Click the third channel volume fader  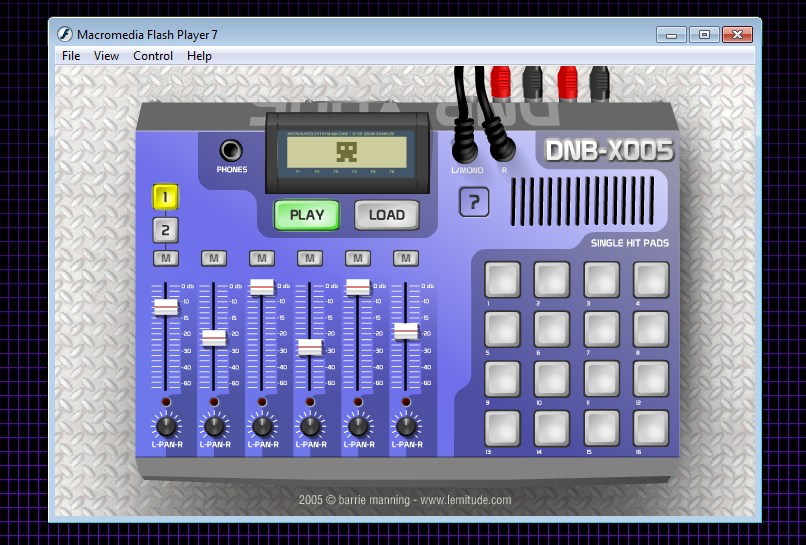pos(262,287)
